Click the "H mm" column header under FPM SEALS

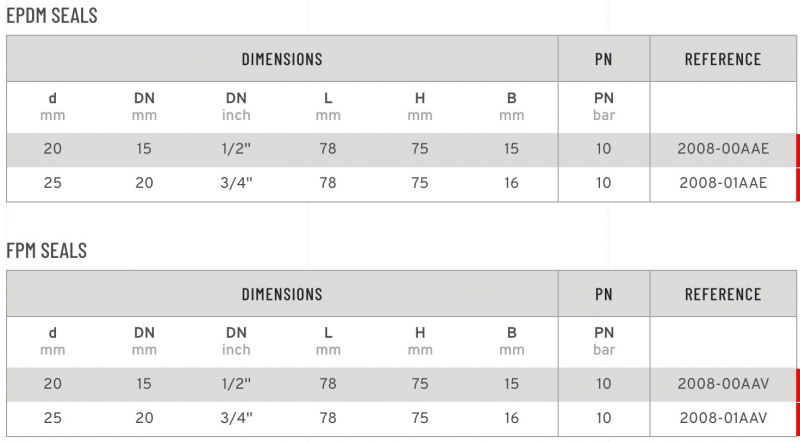(x=420, y=341)
